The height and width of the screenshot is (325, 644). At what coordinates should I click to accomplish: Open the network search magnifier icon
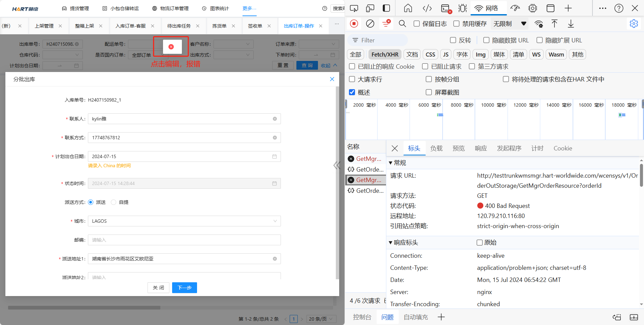point(402,24)
